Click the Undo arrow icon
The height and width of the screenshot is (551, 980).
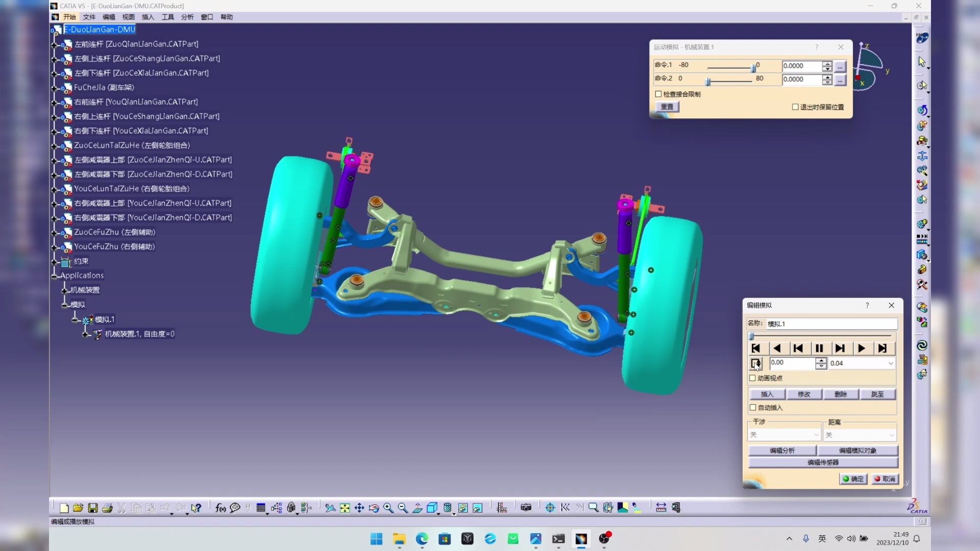click(x=165, y=508)
